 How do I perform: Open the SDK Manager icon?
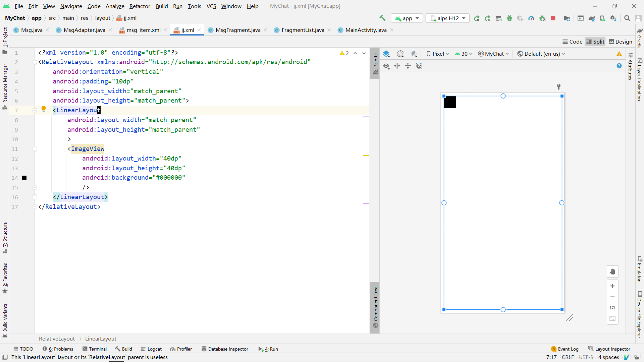(613, 18)
